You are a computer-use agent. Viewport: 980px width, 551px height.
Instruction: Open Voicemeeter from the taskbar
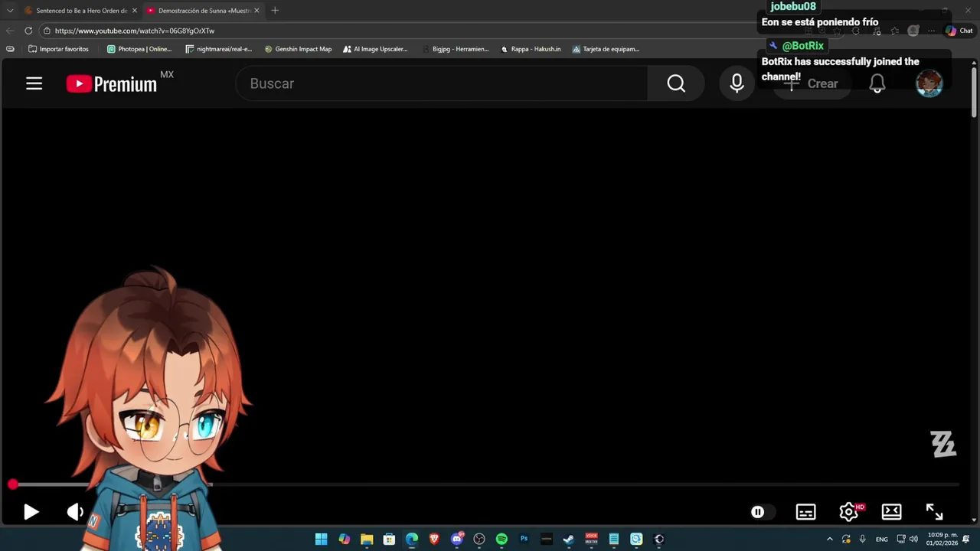coord(591,539)
